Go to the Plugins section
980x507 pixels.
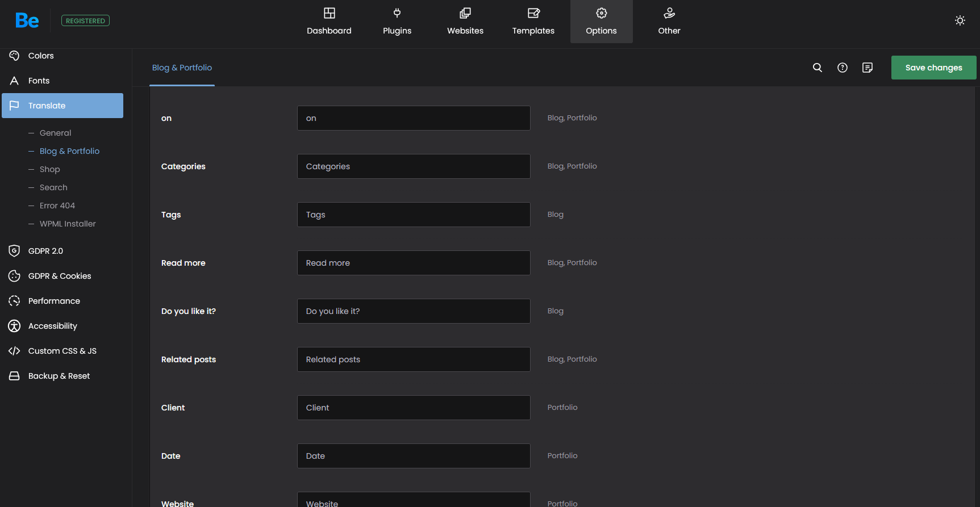(x=397, y=22)
